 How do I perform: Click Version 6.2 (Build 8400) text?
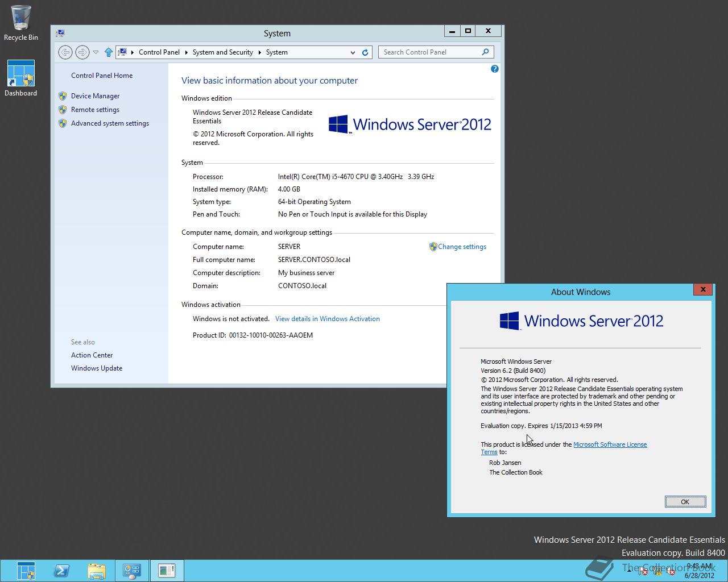[513, 371]
